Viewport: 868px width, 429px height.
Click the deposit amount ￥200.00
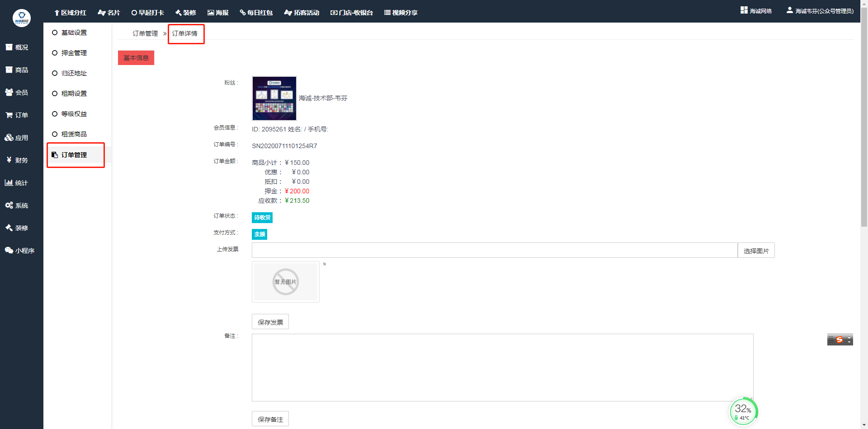coord(297,191)
